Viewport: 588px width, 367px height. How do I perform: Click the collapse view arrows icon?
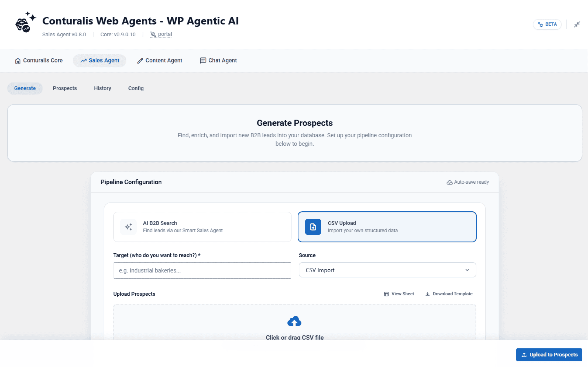tap(577, 25)
